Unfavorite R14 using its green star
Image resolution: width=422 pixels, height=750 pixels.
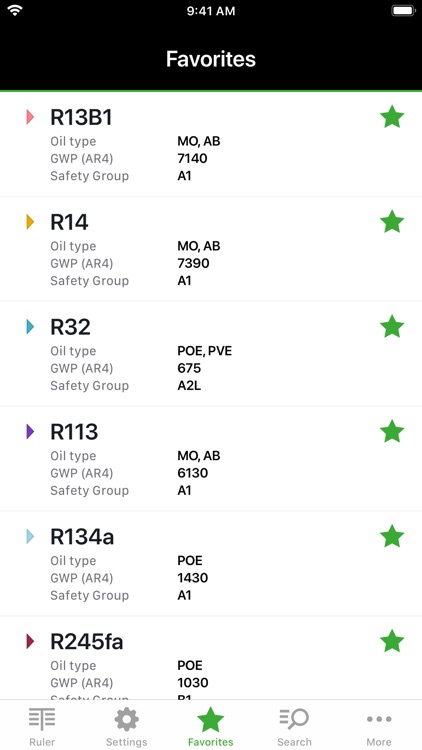[x=392, y=222]
